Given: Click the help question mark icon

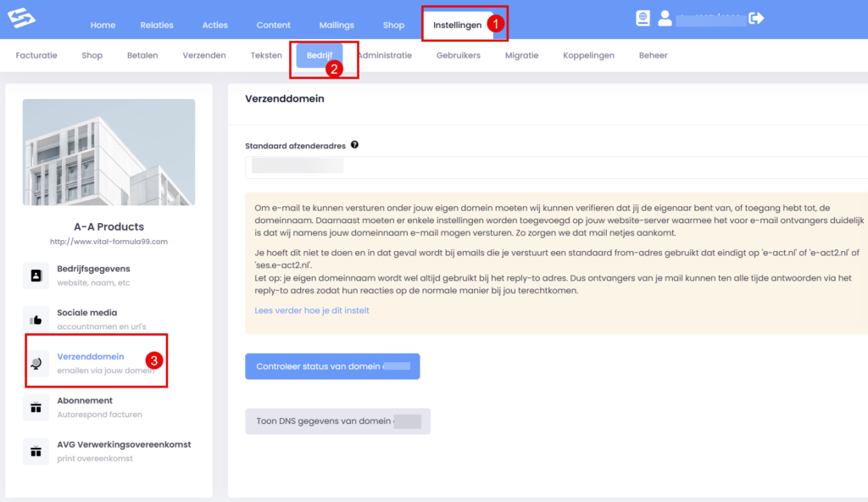Looking at the screenshot, I should tap(354, 145).
